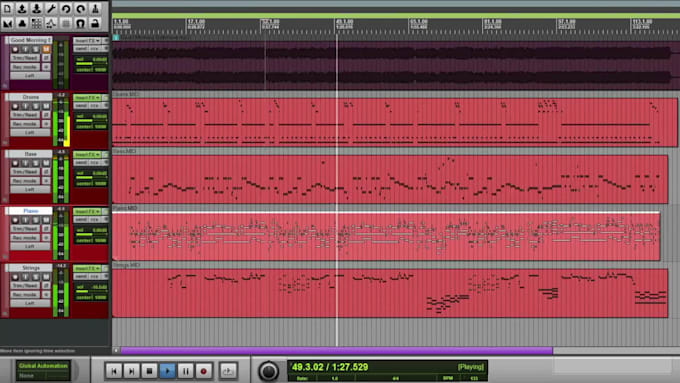
Task: Solo the Piano track
Action: point(36,220)
